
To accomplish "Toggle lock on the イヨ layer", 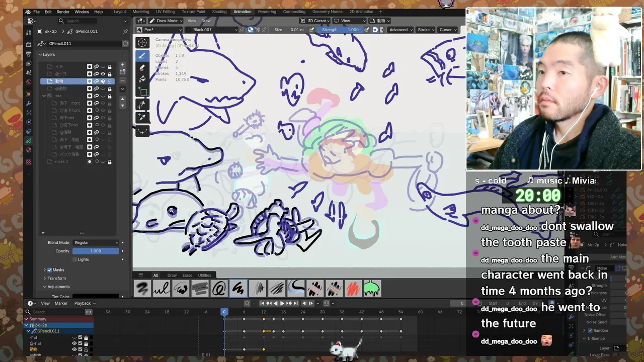I will [x=109, y=66].
